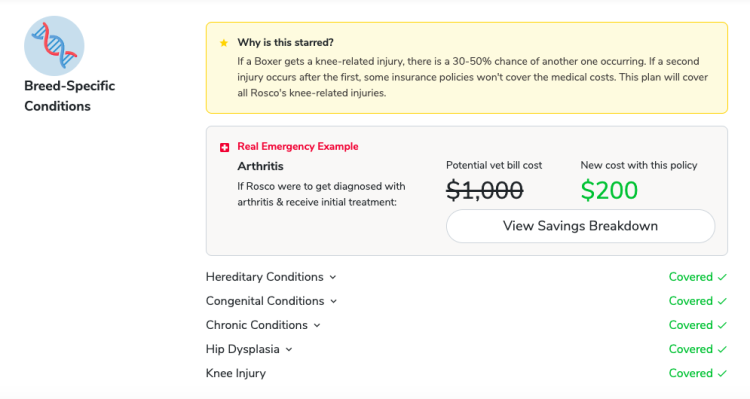
Task: Expand the Hereditary Conditions chevron
Action: [333, 277]
